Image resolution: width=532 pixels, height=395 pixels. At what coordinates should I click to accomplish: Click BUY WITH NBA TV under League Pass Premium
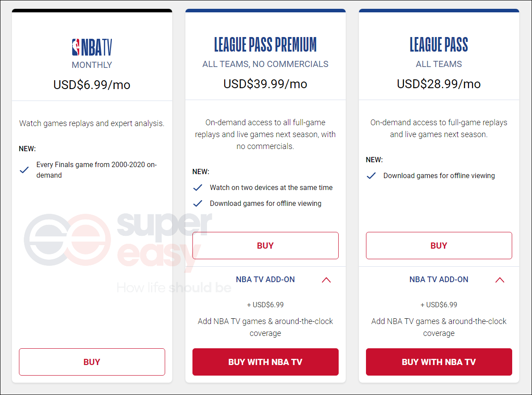[265, 361]
